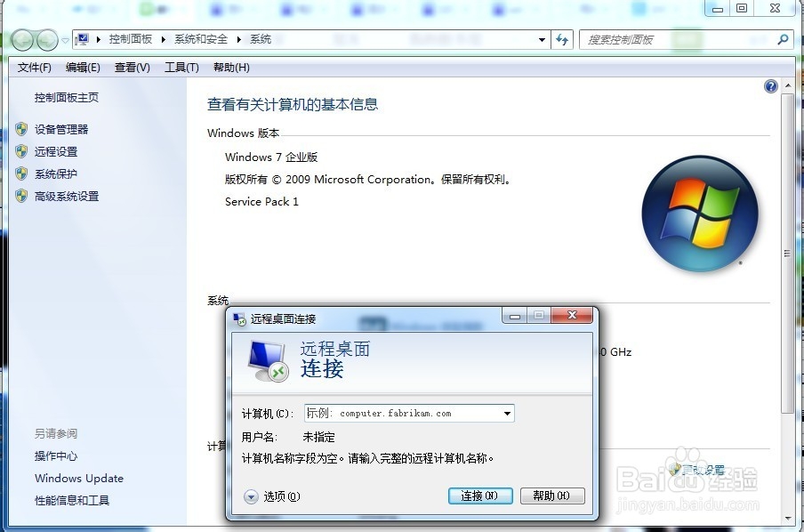Expand the chevron after 控制面板 breadcrumb

coord(163,39)
